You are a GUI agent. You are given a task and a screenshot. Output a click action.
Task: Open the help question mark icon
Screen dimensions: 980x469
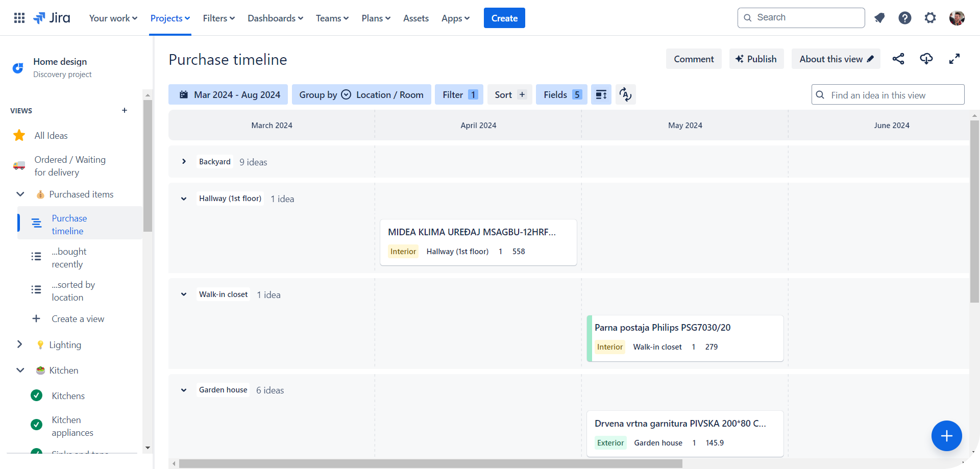[905, 18]
